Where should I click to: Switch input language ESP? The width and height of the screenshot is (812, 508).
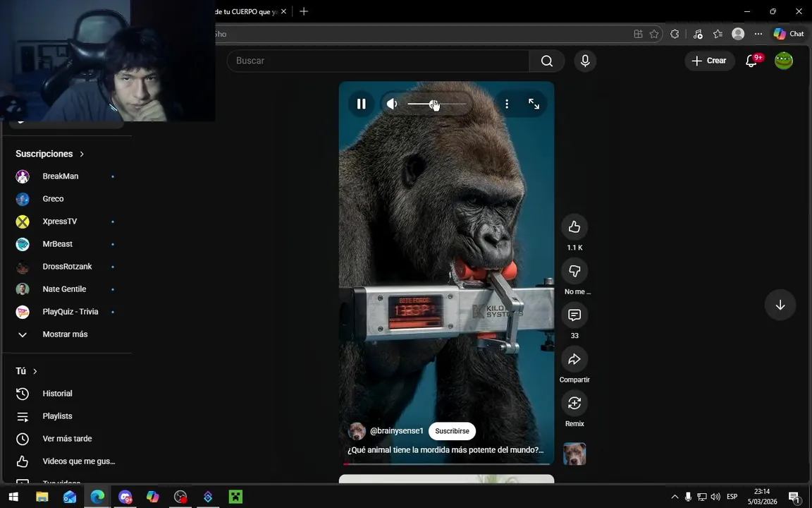click(732, 497)
